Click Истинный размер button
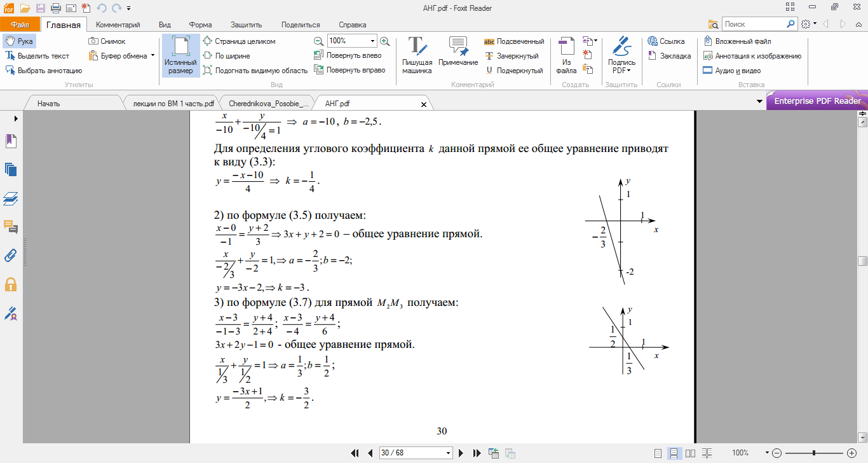Image resolution: width=868 pixels, height=463 pixels. click(x=180, y=55)
